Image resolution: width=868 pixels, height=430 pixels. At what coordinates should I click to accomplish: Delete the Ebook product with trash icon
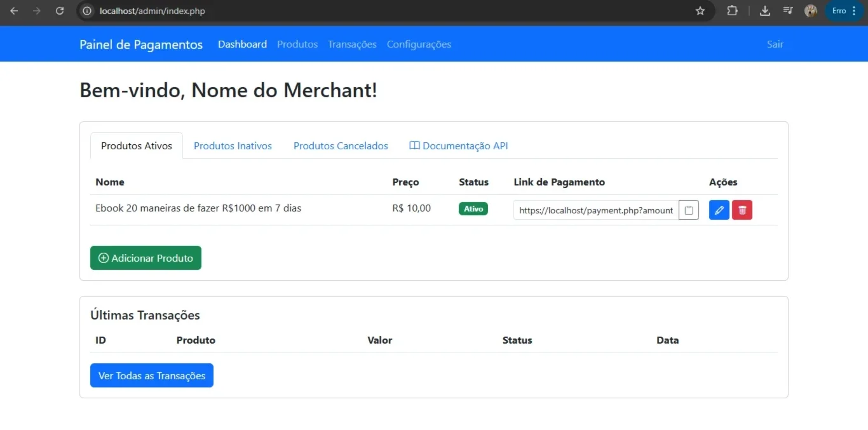coord(742,210)
